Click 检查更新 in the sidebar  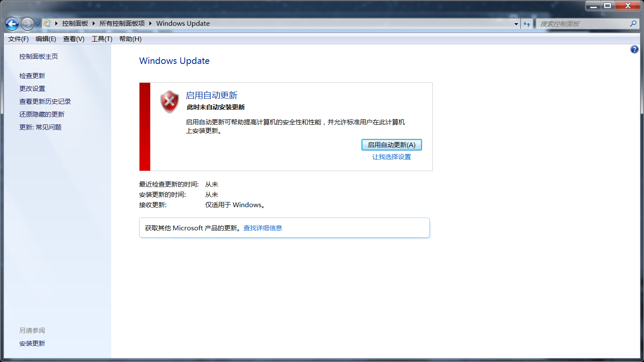(32, 76)
